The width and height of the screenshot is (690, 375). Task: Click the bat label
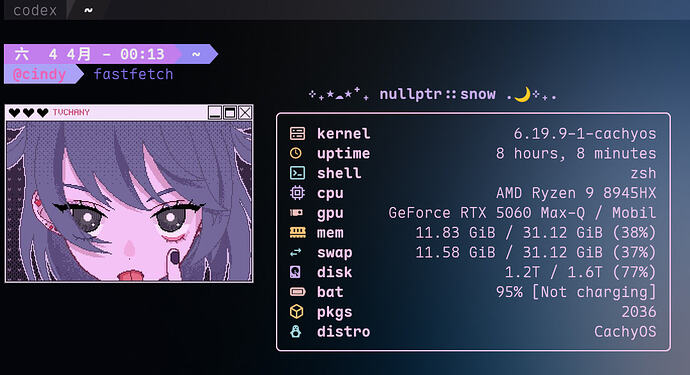tap(330, 292)
